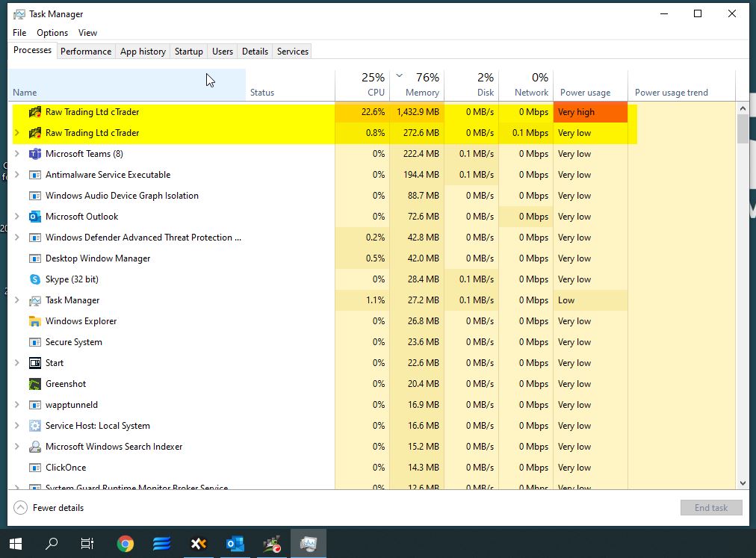Sort by the Memory column header
This screenshot has height=558, width=756.
click(x=417, y=85)
